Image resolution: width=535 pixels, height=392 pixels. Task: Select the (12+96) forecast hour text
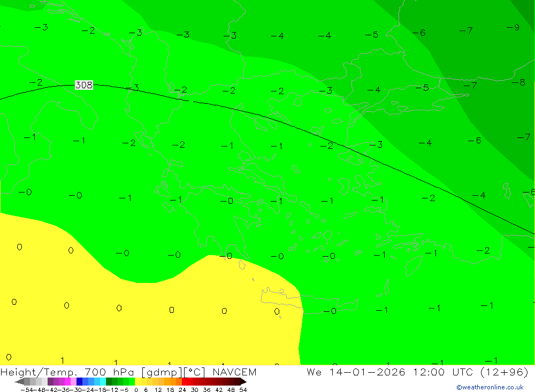pyautogui.click(x=505, y=372)
